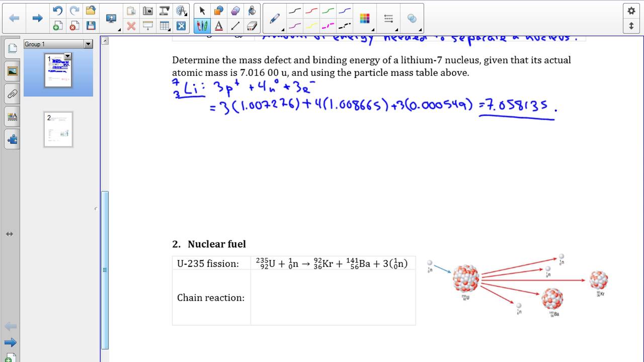Click the page area vertical scrollbar thumb
The height and width of the screenshot is (362, 644).
(105, 269)
